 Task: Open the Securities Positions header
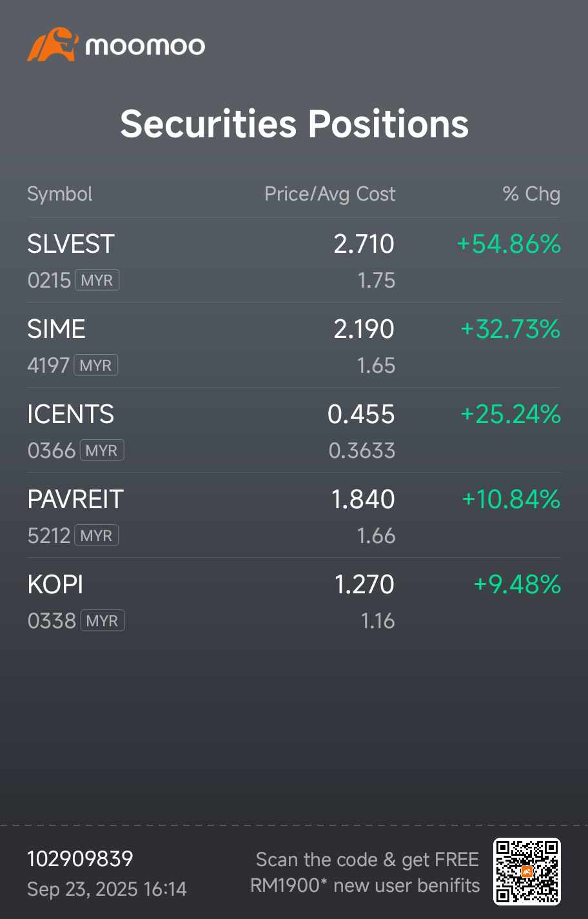click(x=294, y=124)
